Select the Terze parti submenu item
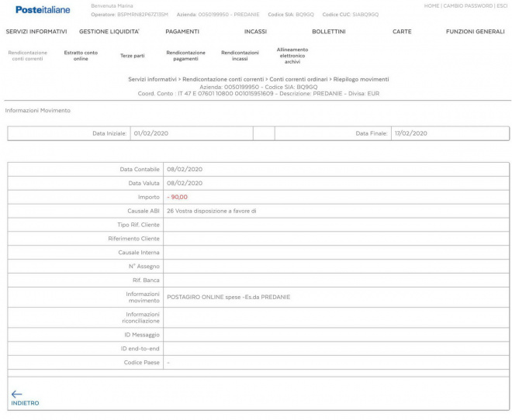The image size is (512, 420). (132, 56)
